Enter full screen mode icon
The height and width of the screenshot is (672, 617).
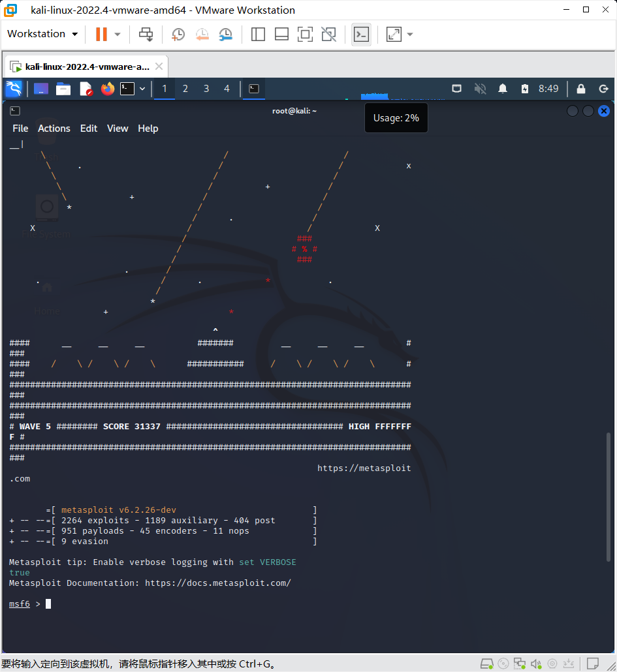point(305,35)
